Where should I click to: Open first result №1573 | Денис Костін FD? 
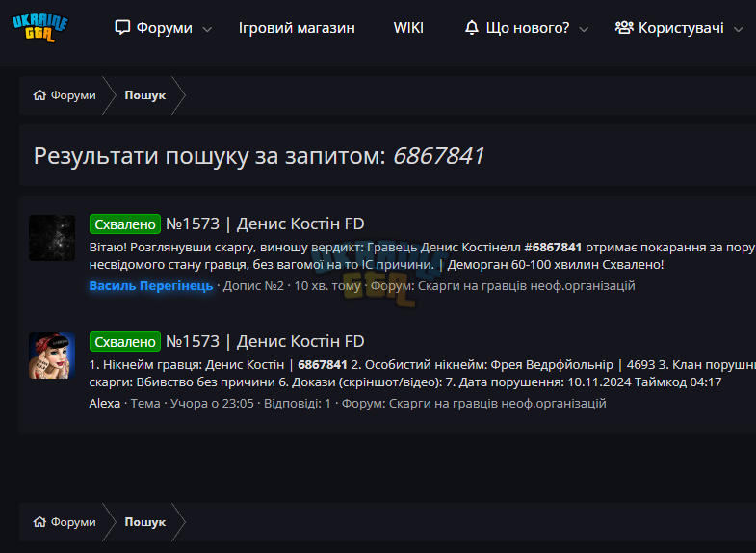[x=265, y=224]
